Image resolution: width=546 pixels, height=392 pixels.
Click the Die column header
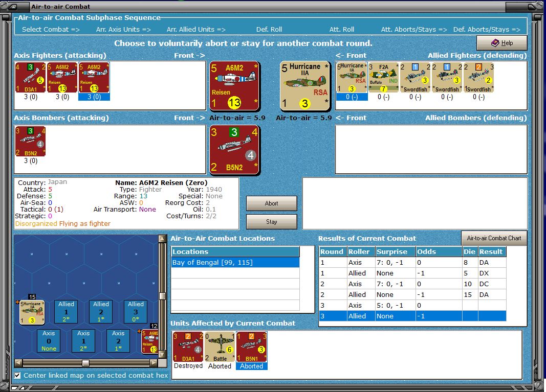click(x=470, y=251)
